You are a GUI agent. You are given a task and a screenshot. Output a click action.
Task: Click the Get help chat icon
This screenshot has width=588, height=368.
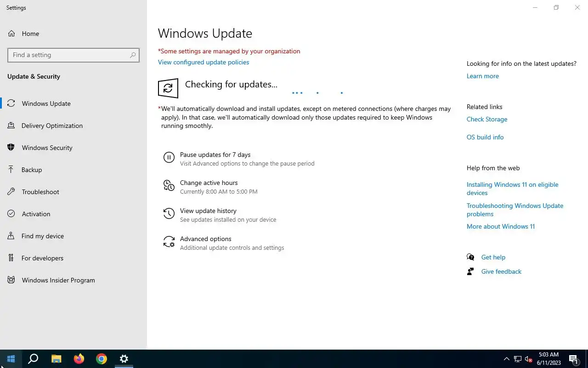(x=470, y=257)
